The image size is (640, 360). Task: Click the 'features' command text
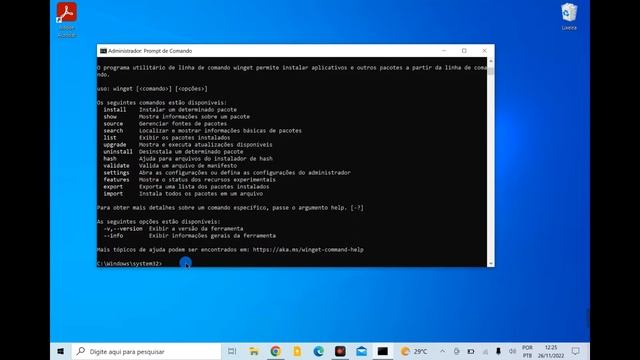[x=116, y=180]
